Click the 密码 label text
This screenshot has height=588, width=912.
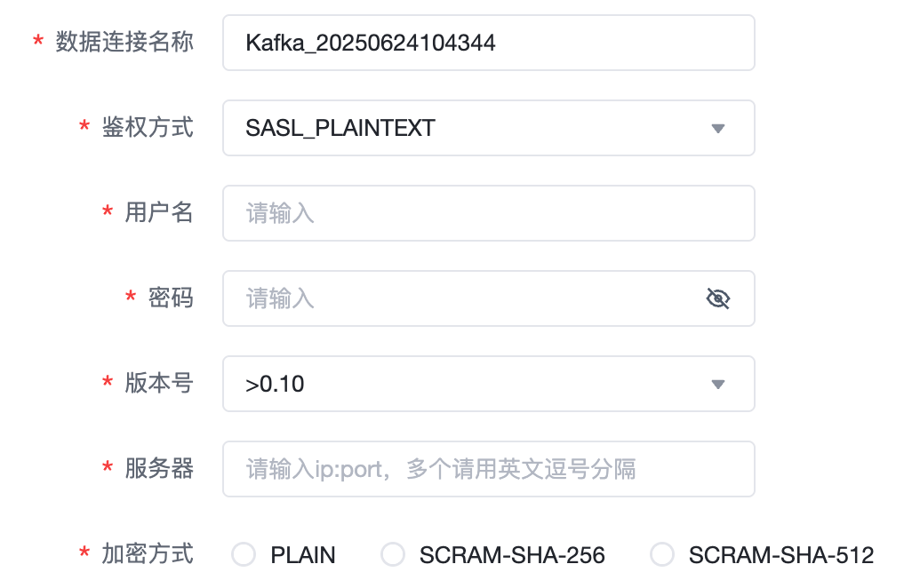tap(171, 298)
